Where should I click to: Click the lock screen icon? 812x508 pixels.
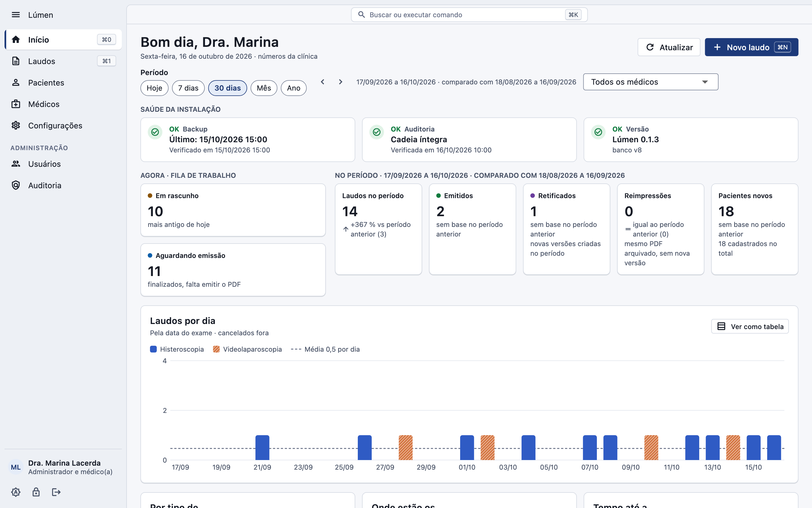pyautogui.click(x=36, y=492)
